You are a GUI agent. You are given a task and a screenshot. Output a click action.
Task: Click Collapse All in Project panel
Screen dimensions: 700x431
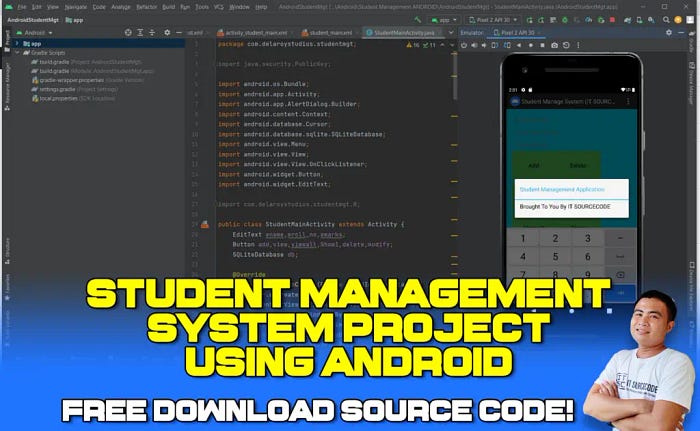point(152,33)
